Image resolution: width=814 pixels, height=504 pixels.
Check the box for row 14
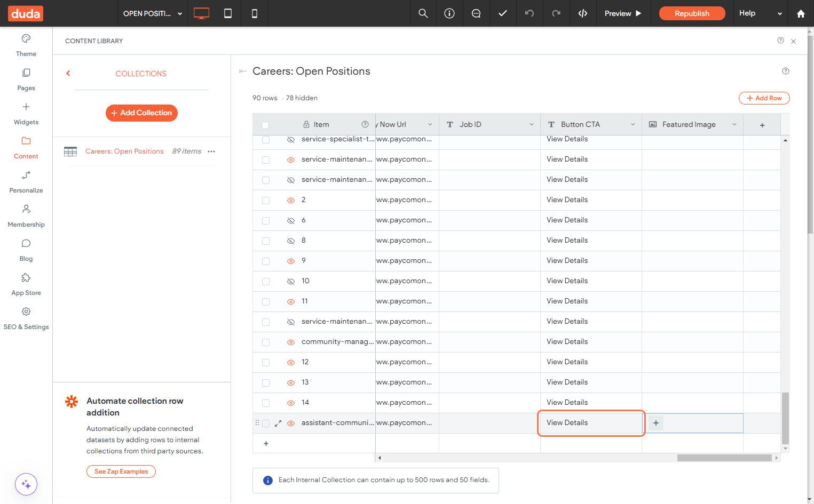(x=266, y=403)
